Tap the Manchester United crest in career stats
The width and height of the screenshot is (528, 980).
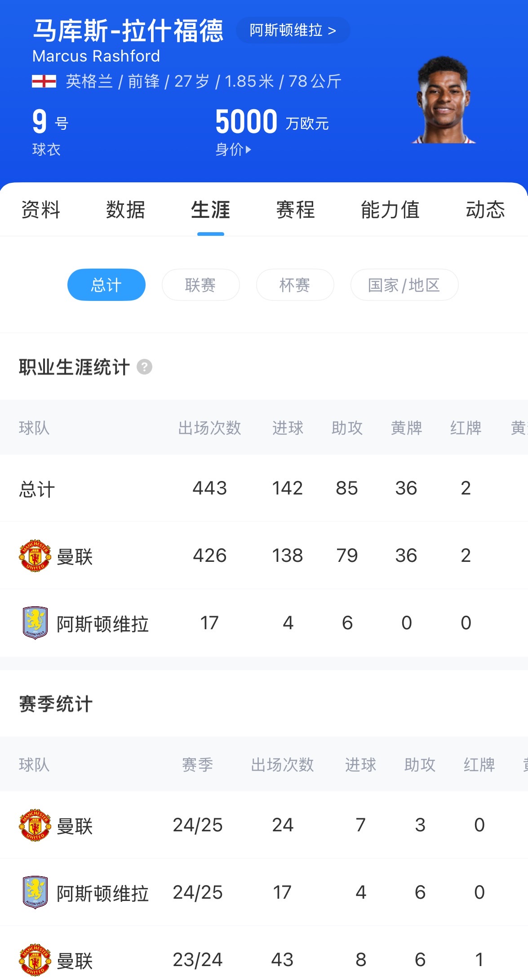[x=35, y=556]
